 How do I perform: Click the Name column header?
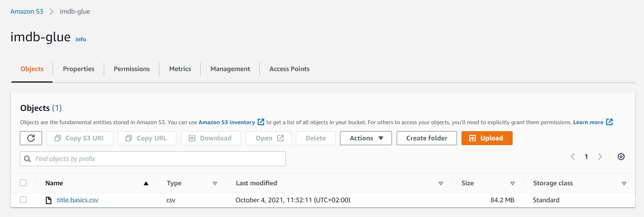tap(54, 183)
